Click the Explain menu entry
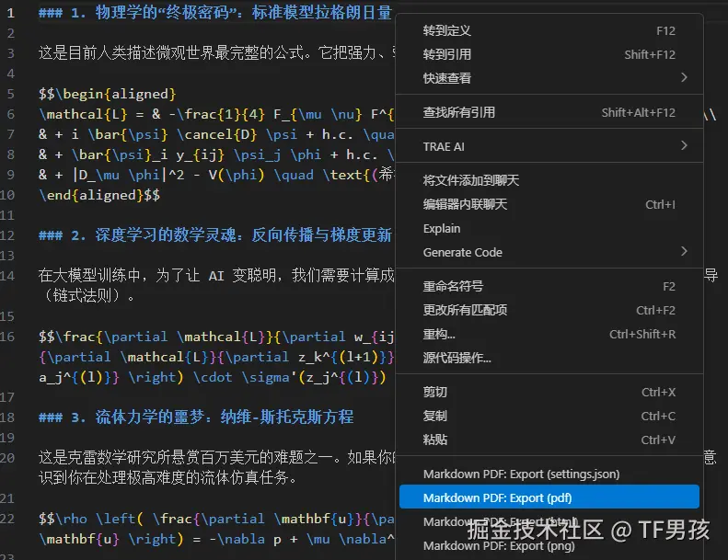728x560 pixels. 549,229
